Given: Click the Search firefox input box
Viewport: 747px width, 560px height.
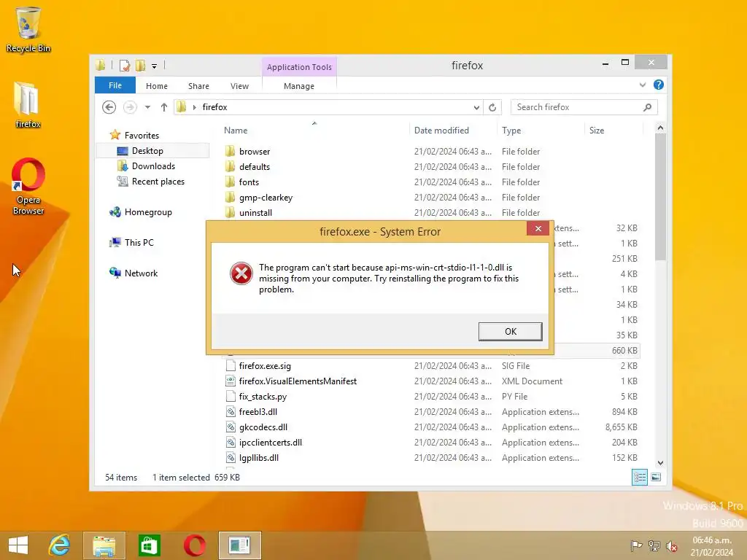Looking at the screenshot, I should coord(576,107).
